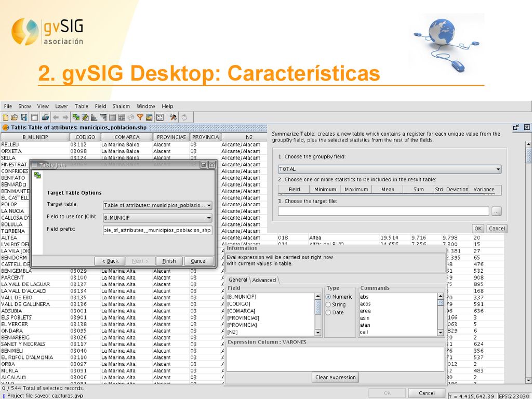532x399 pixels.
Task: Click the Field prefix input box
Action: click(157, 230)
